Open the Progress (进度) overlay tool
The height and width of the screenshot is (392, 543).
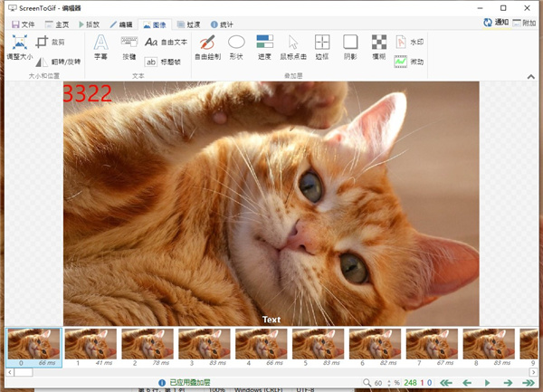click(264, 46)
